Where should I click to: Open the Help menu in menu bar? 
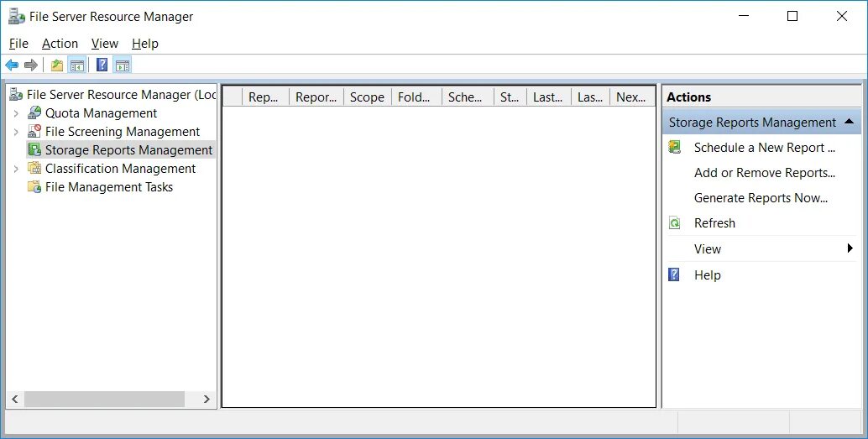[145, 44]
